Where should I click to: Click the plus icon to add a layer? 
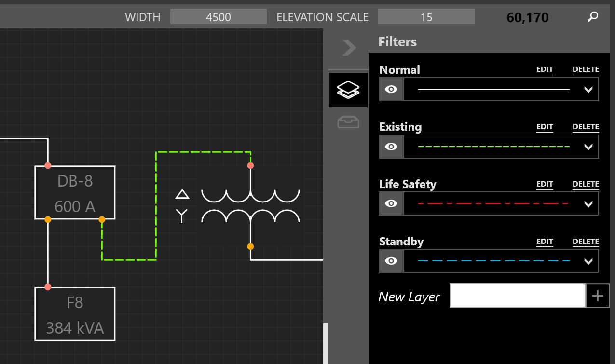(598, 295)
